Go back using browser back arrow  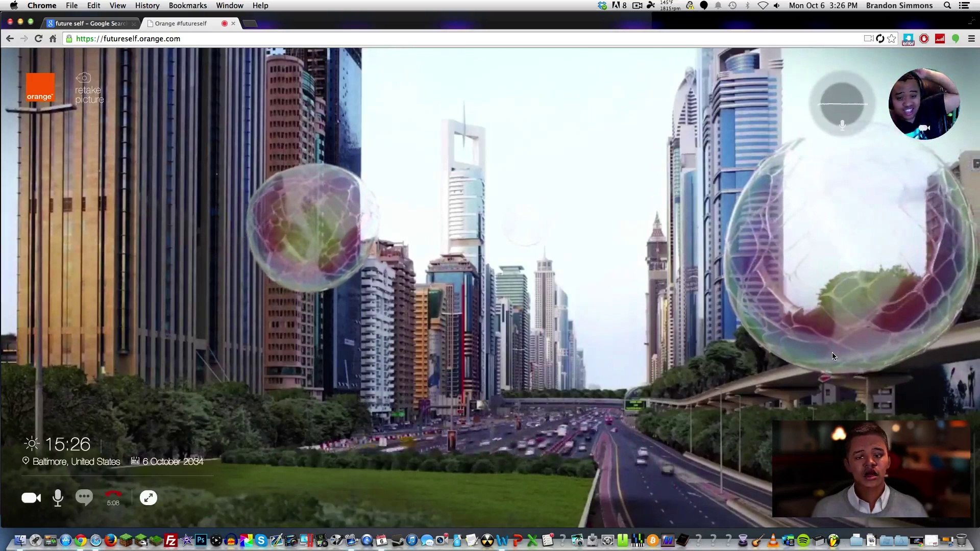(10, 39)
